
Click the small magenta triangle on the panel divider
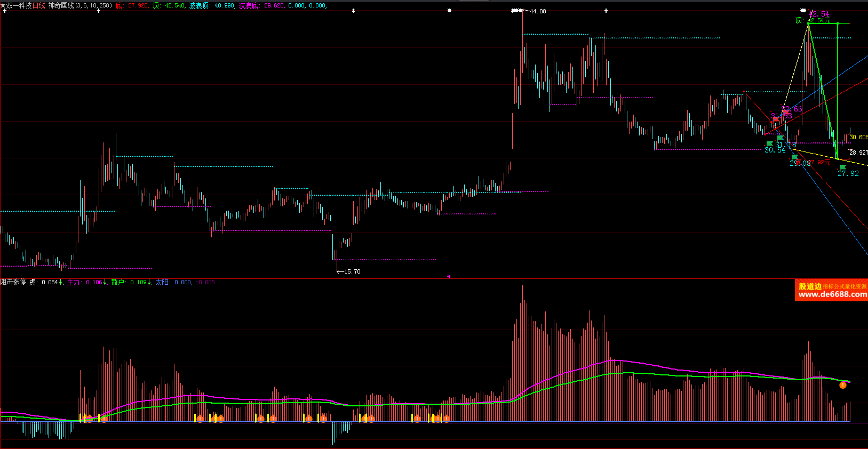click(448, 276)
